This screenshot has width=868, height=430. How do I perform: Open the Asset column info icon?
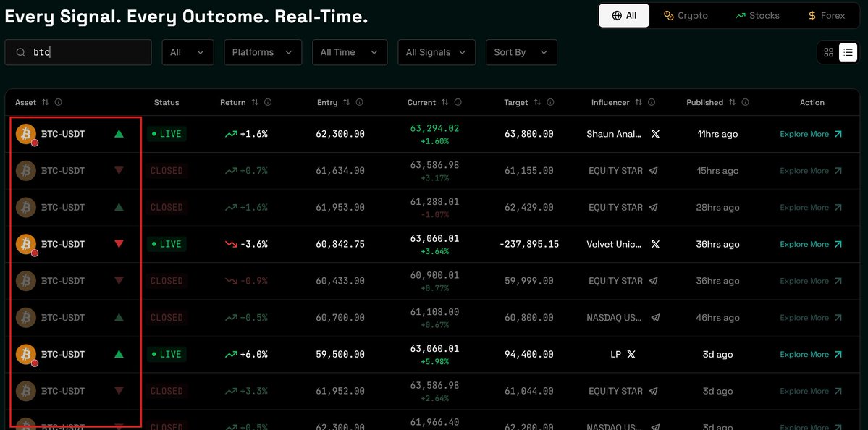pos(58,102)
